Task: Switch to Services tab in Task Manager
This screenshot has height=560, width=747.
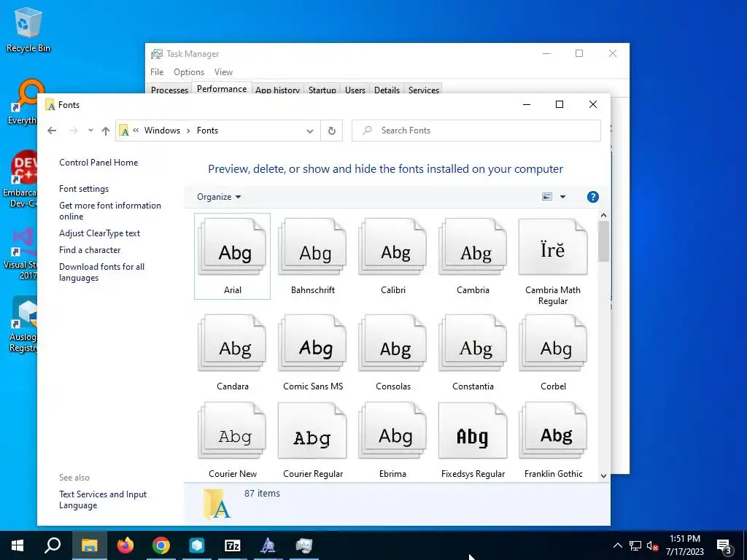Action: coord(424,90)
